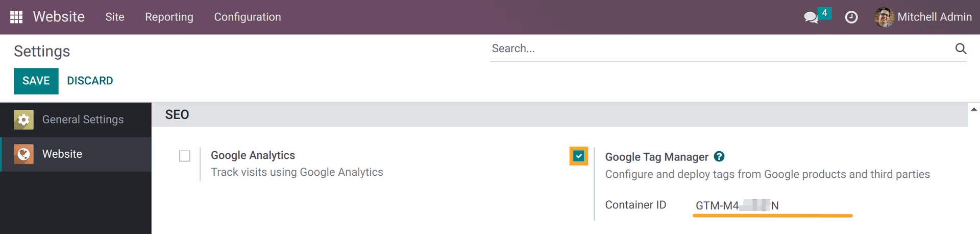980x234 pixels.
Task: Uncheck the Google Tag Manager checkbox
Action: tap(579, 156)
